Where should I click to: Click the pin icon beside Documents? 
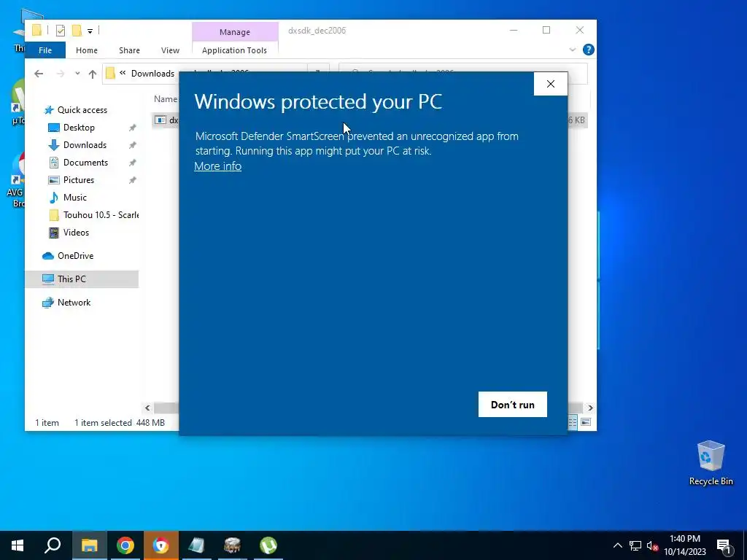[x=133, y=163]
